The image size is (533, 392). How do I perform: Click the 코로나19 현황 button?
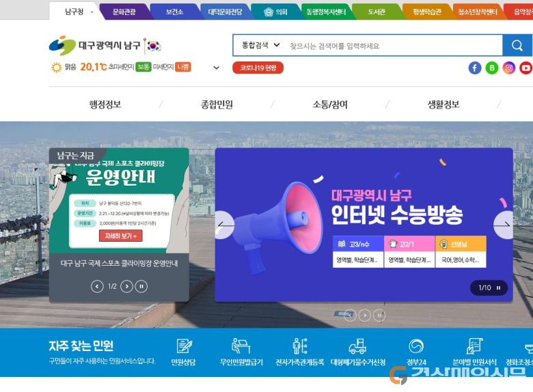pos(258,68)
